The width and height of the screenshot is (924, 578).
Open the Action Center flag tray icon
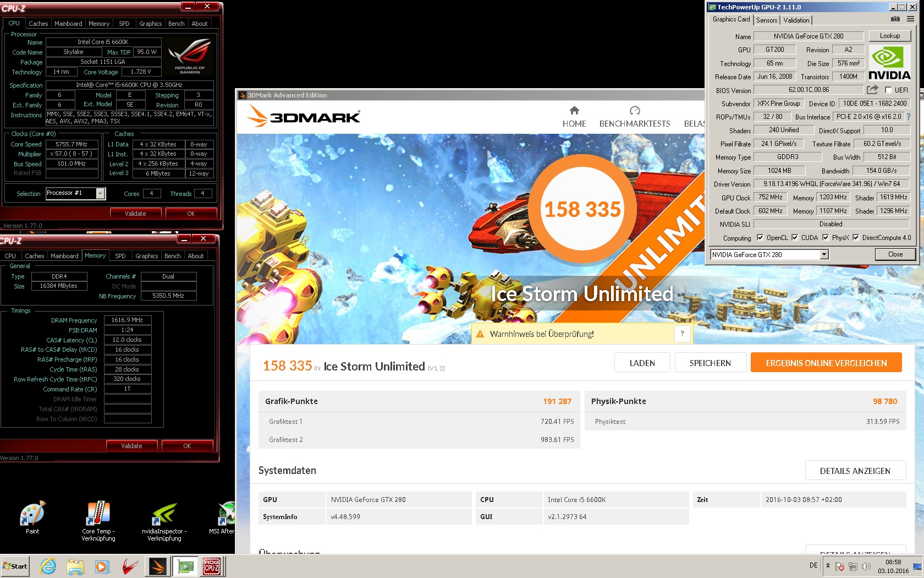pos(840,566)
